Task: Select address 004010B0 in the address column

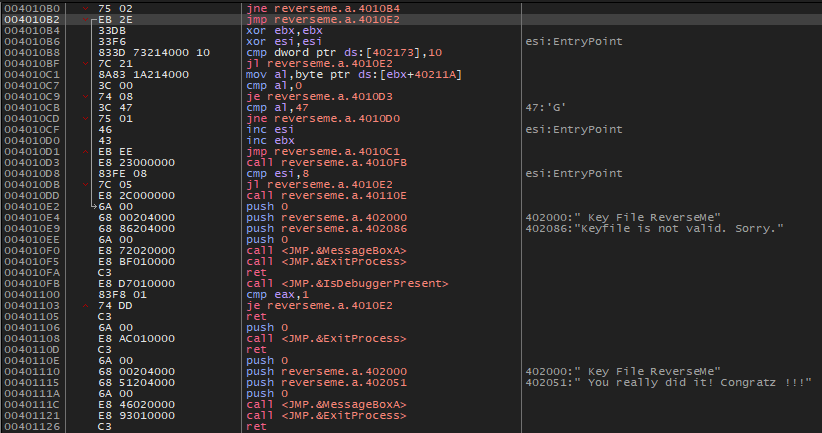Action: coord(32,8)
